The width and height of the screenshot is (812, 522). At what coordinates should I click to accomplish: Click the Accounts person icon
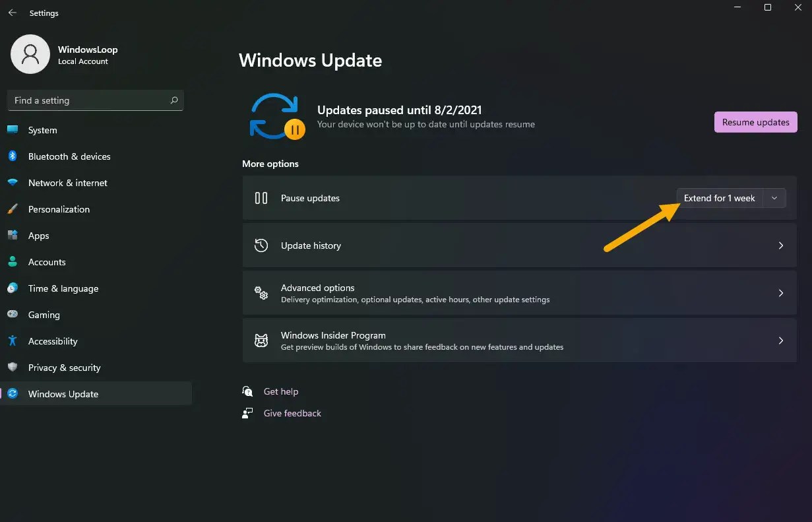click(13, 262)
